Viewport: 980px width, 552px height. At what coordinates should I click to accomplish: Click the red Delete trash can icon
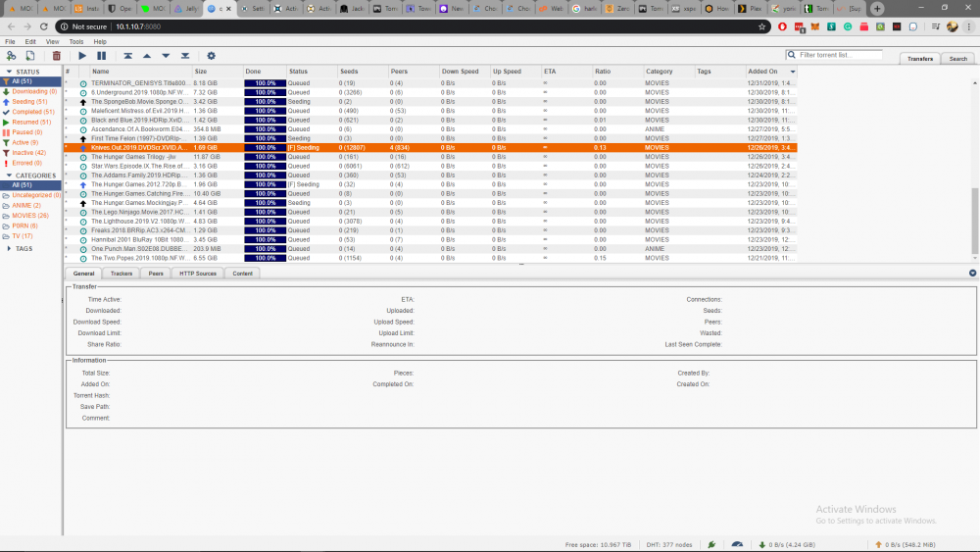56,56
